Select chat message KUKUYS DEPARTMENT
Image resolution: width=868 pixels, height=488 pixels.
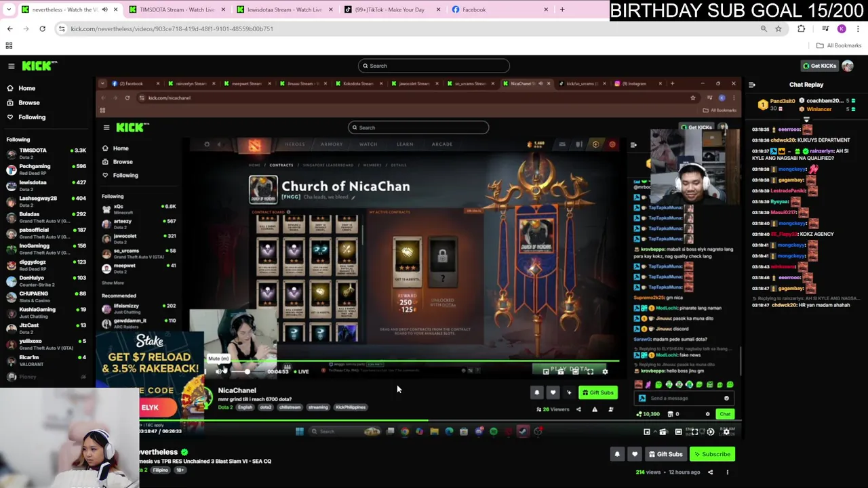point(825,140)
